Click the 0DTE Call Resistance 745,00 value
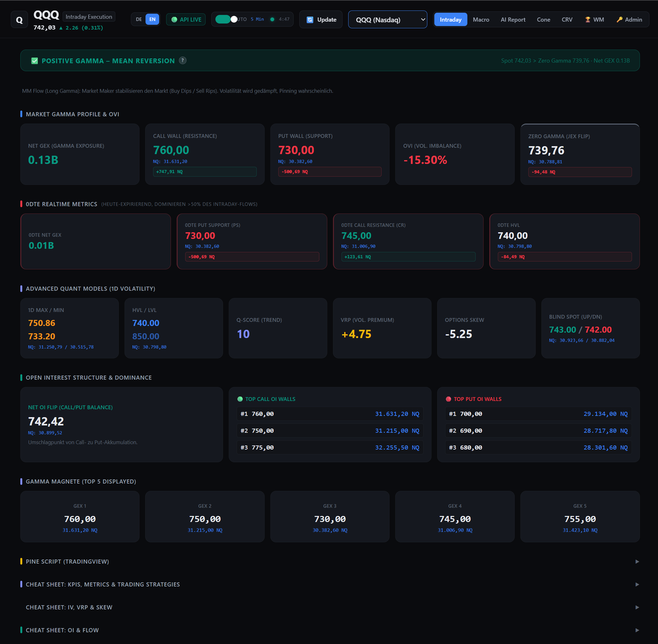The width and height of the screenshot is (658, 644). tap(356, 236)
